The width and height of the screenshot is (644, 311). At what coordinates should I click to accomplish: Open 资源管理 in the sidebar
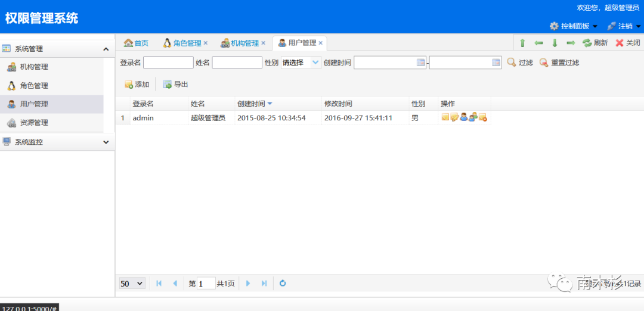click(x=52, y=123)
